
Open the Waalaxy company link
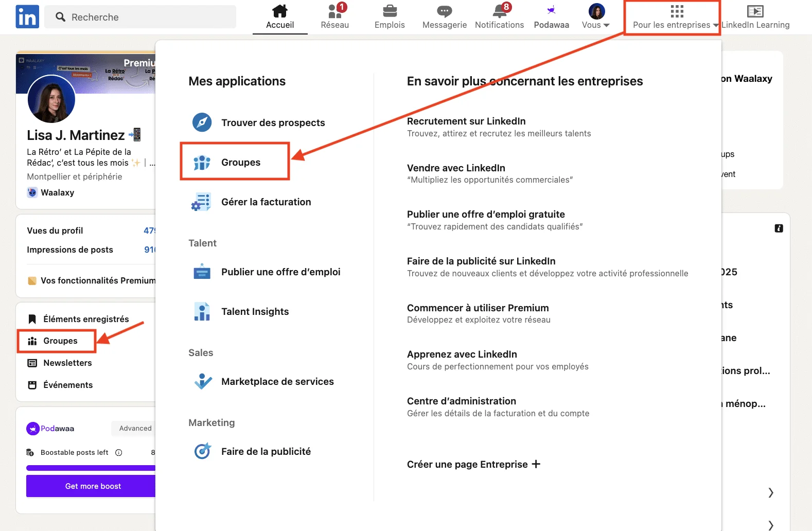pos(57,192)
